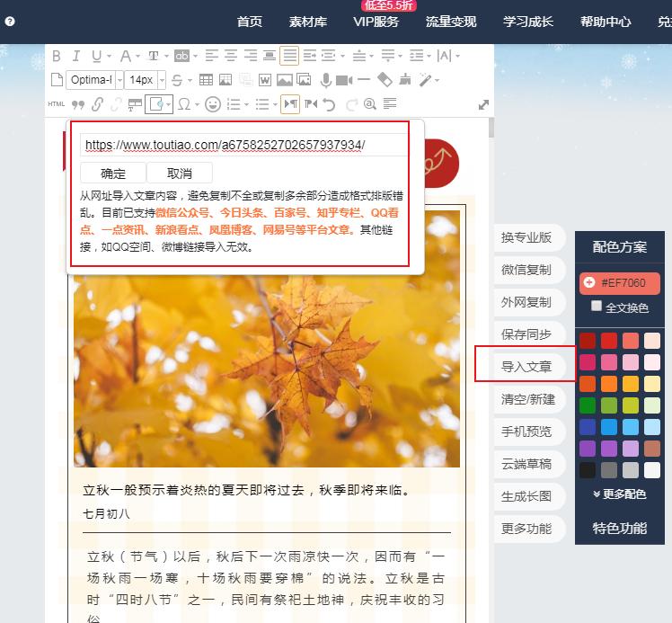Open the 学习成长 menu
The height and width of the screenshot is (623, 672).
(x=528, y=22)
